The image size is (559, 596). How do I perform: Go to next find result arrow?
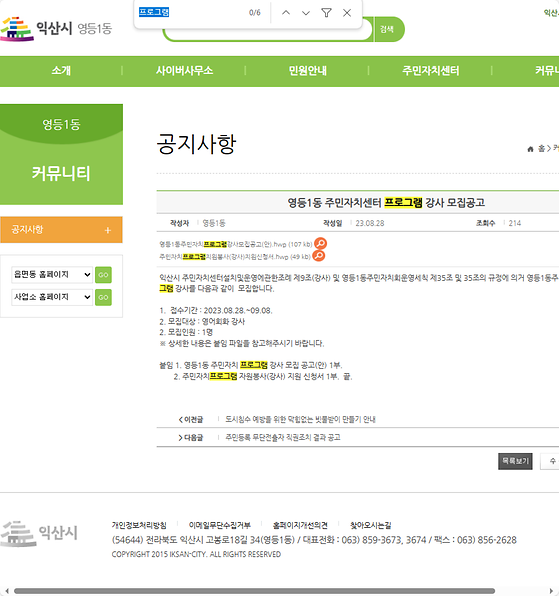[306, 13]
